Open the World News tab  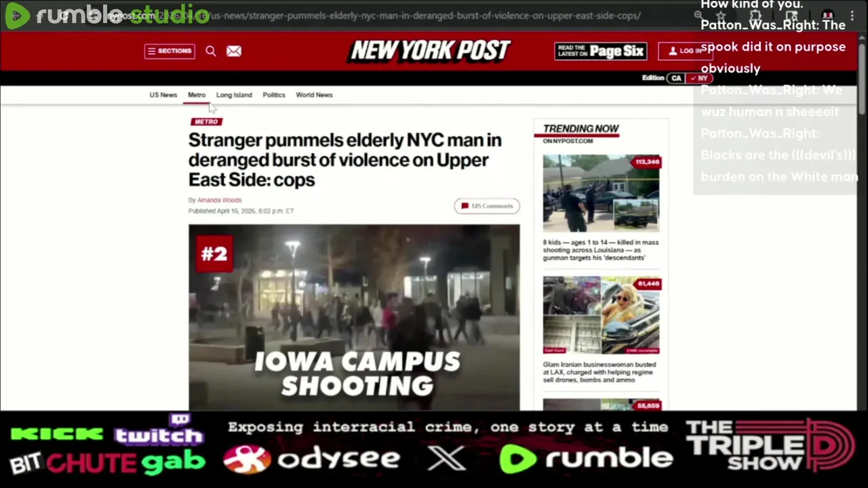314,95
